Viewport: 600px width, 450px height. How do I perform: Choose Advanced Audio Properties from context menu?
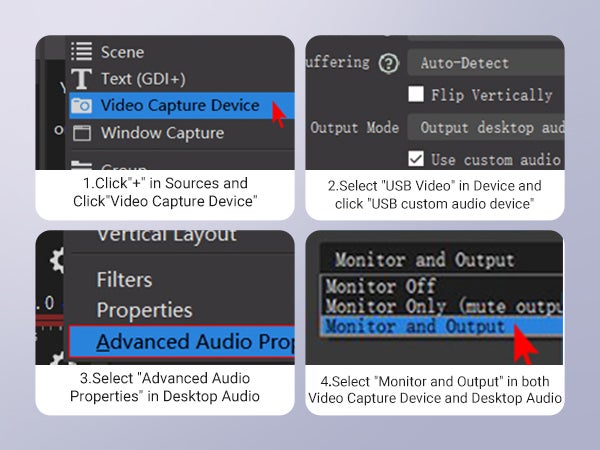[x=182, y=341]
